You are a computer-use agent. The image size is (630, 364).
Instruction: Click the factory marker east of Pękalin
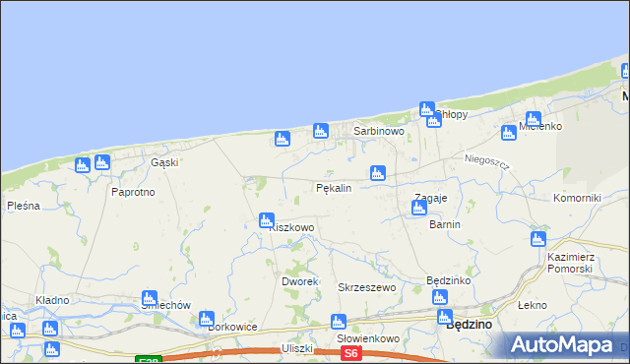pyautogui.click(x=378, y=173)
